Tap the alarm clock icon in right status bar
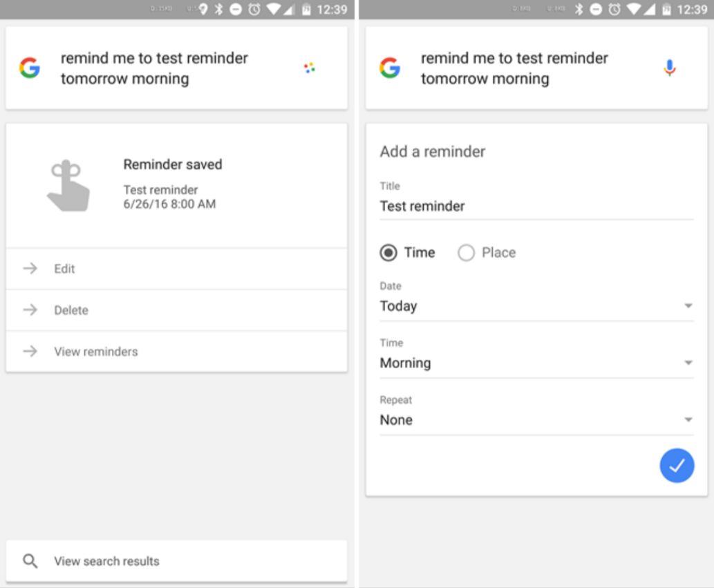The image size is (714, 588). pos(615,9)
